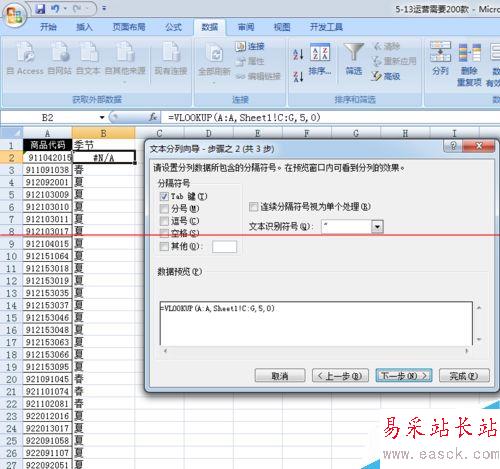The height and width of the screenshot is (469, 500).
Task: Click the Name Box showing B2
Action: (x=48, y=118)
